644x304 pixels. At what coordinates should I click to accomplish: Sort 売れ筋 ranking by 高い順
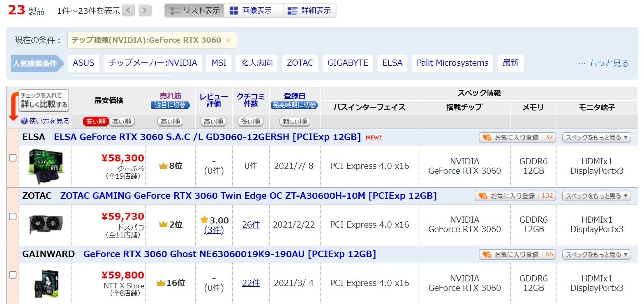[171, 122]
